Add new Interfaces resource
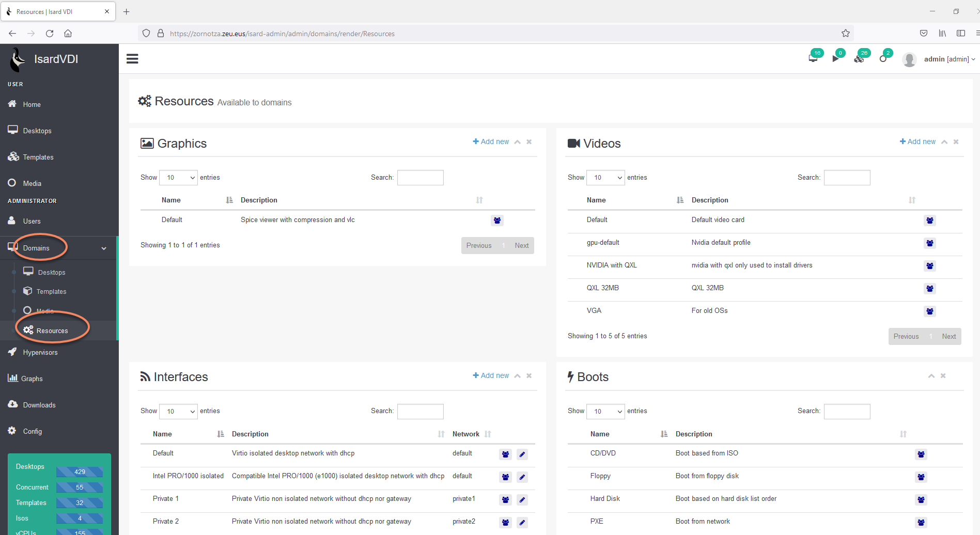 point(491,375)
